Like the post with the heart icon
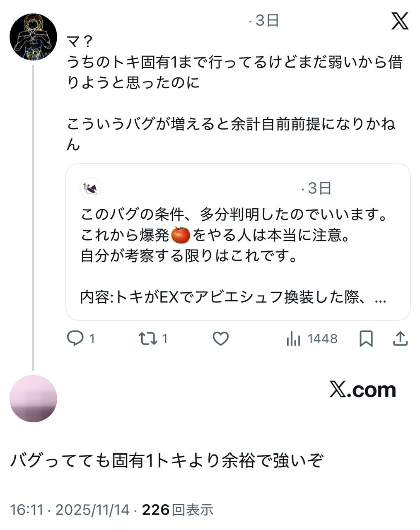Image resolution: width=420 pixels, height=530 pixels. coord(220,339)
